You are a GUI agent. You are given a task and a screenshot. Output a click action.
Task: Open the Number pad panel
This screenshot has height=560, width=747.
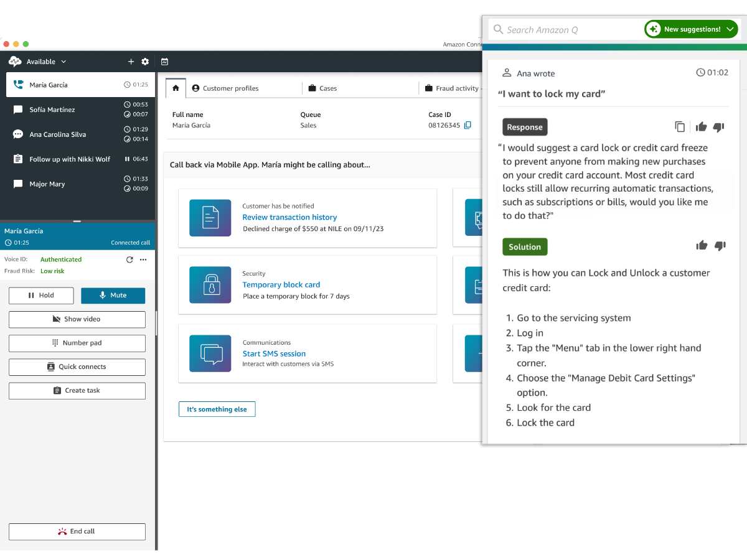click(x=77, y=343)
